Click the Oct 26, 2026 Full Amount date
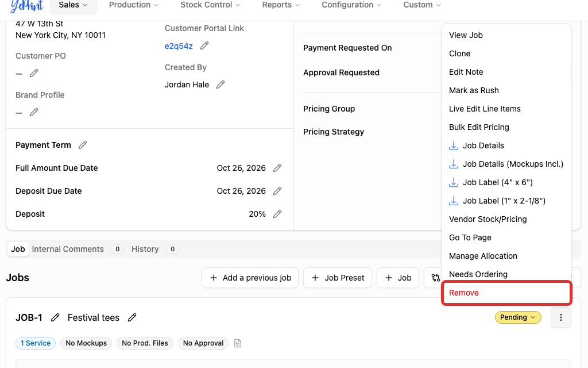This screenshot has width=588, height=368. pos(241,168)
